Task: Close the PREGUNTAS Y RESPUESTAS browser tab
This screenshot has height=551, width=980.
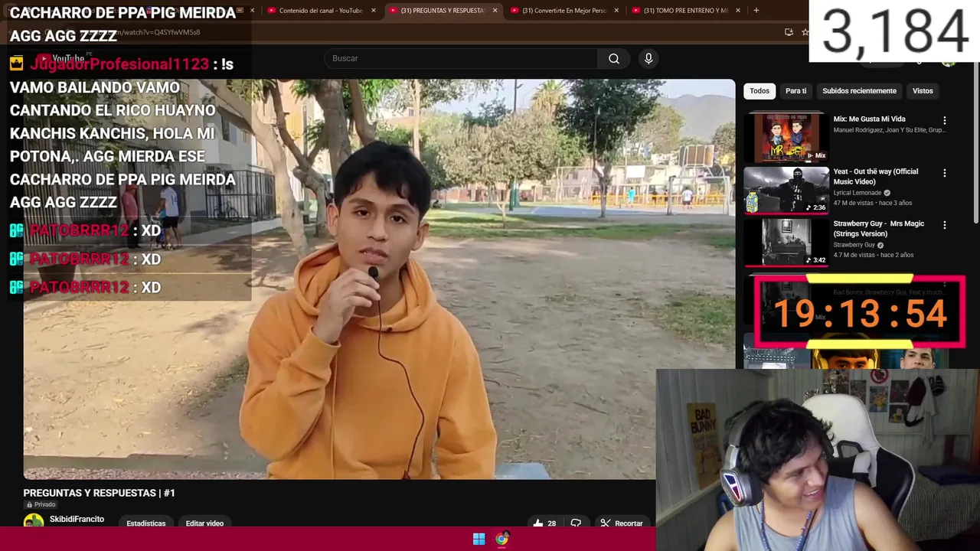Action: [495, 11]
